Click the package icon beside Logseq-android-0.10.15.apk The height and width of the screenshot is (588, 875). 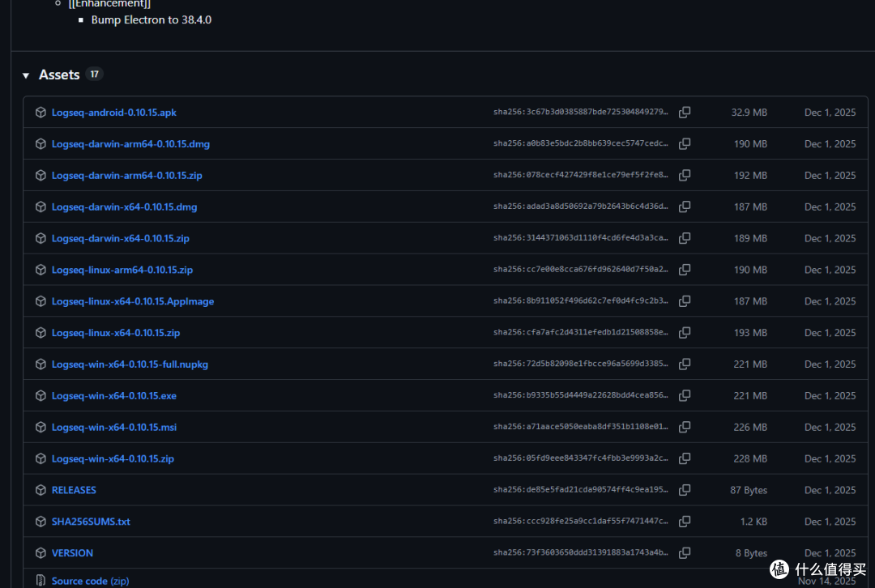coord(41,112)
